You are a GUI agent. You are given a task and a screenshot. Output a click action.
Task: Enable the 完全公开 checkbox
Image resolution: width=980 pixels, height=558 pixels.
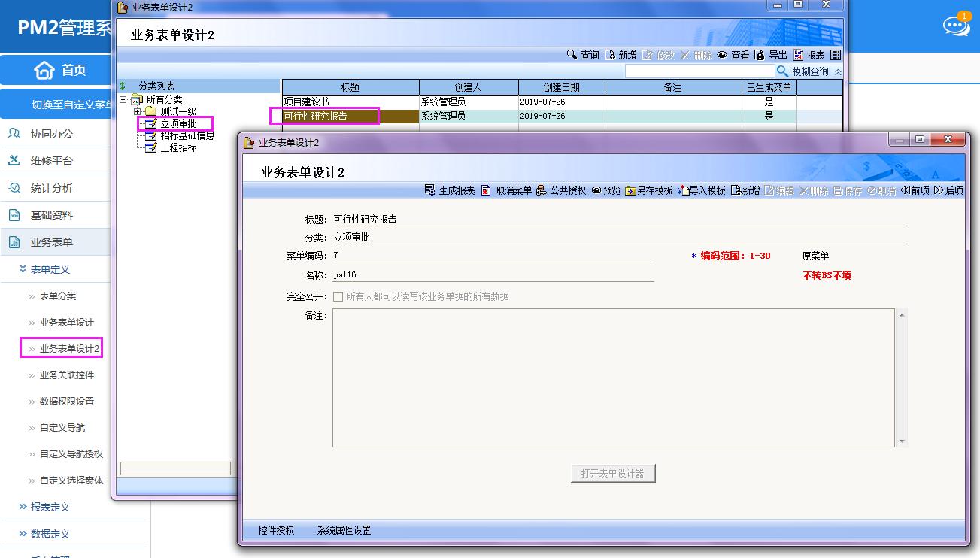click(x=338, y=296)
